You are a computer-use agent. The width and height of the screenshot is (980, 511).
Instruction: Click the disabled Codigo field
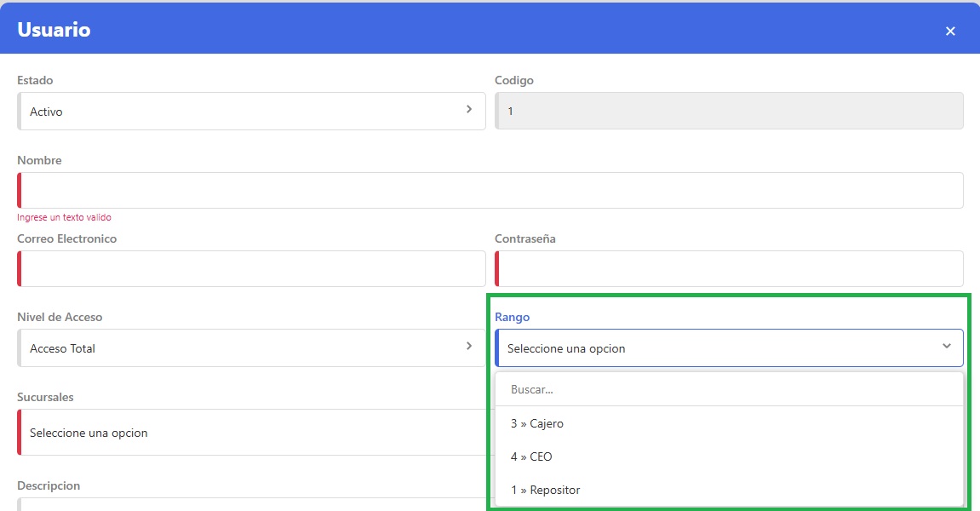coord(729,112)
